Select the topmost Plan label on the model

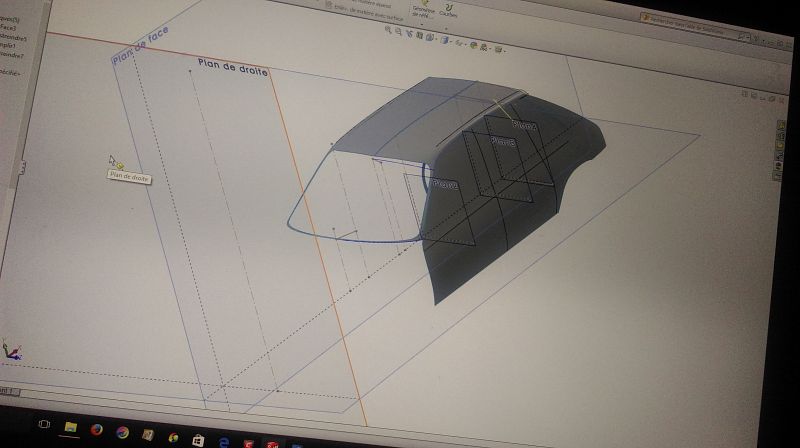523,125
